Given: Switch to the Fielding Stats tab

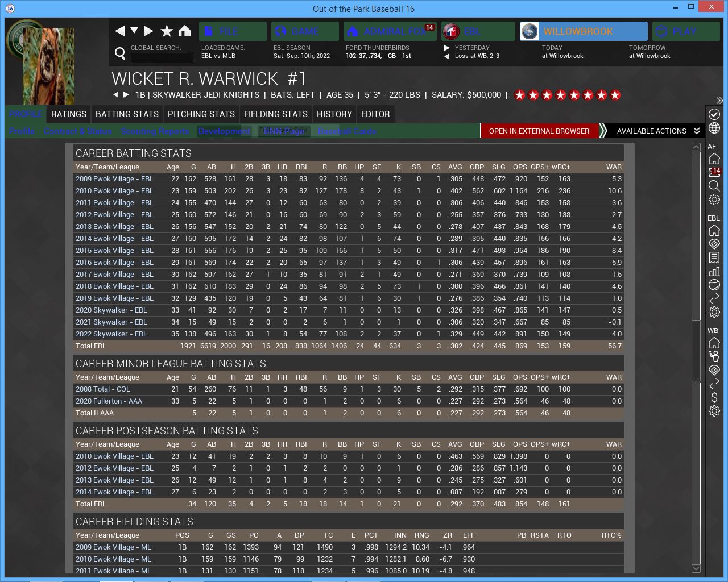Looking at the screenshot, I should 275,114.
